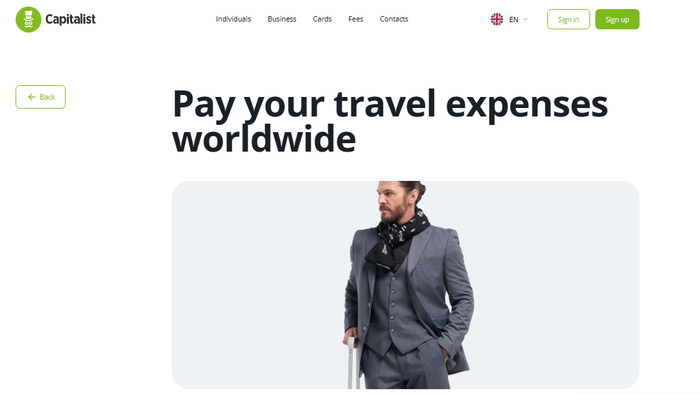Expand the EN language dropdown chevron
Viewport: 700px width, 395px height.
coord(525,19)
